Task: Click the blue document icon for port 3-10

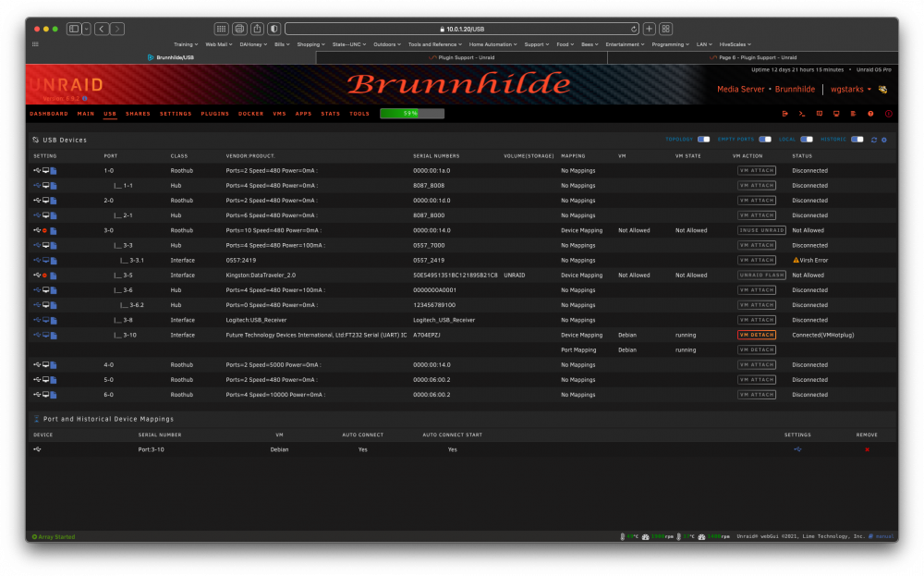Action: 54,336
